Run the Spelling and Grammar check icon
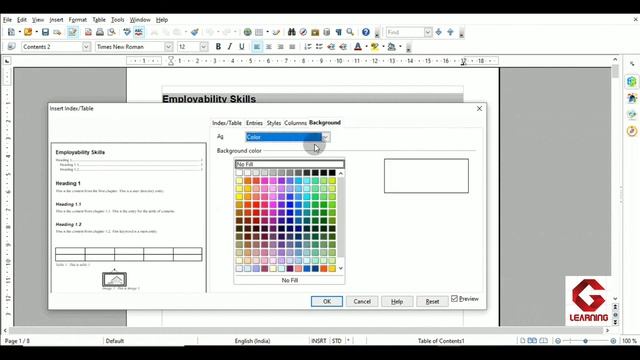This screenshot has width=640, height=360. tap(127, 32)
